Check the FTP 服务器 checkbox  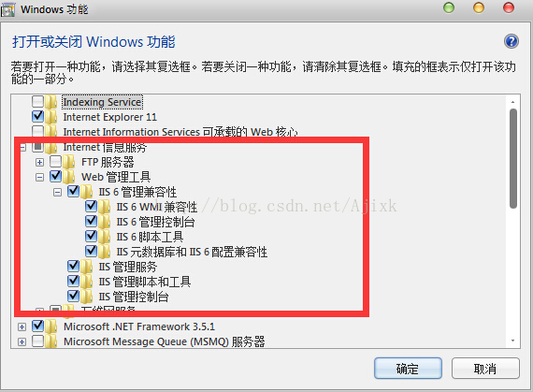[x=56, y=161]
